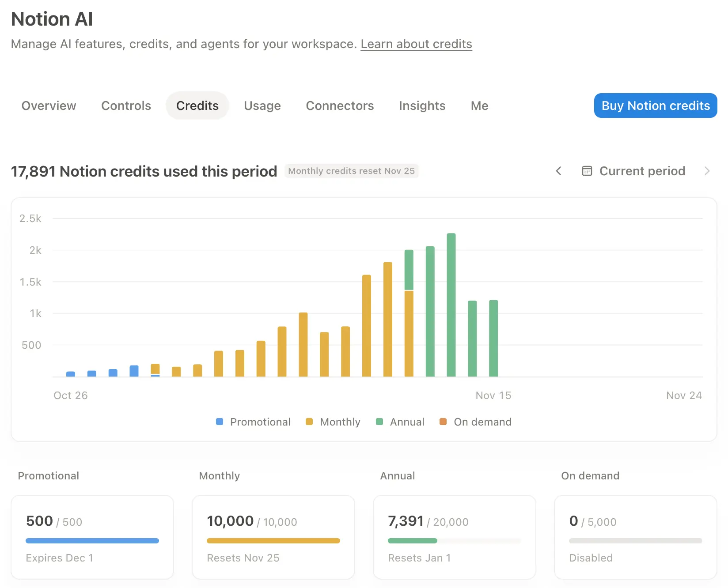
Task: Click the Annual legend label
Action: point(407,422)
